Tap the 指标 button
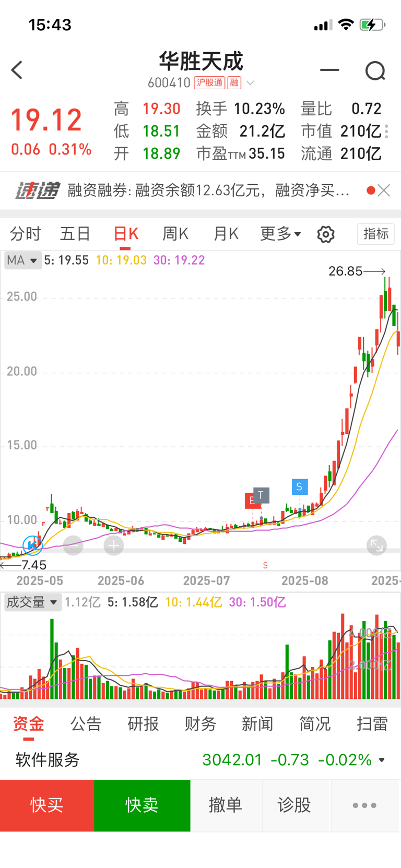The height and width of the screenshot is (868, 401). tap(376, 234)
